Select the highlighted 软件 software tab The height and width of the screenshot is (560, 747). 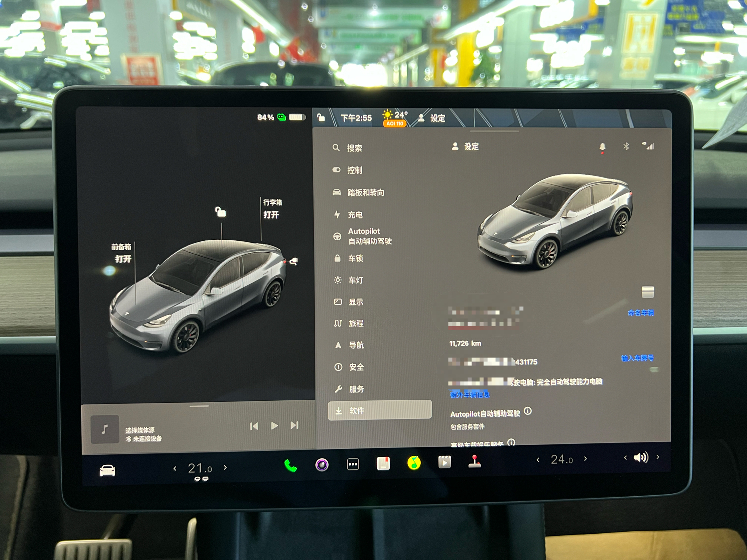[380, 410]
